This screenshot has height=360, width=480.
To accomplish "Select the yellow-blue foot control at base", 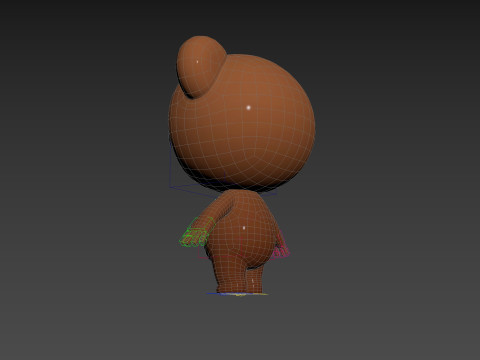I will pos(237,294).
